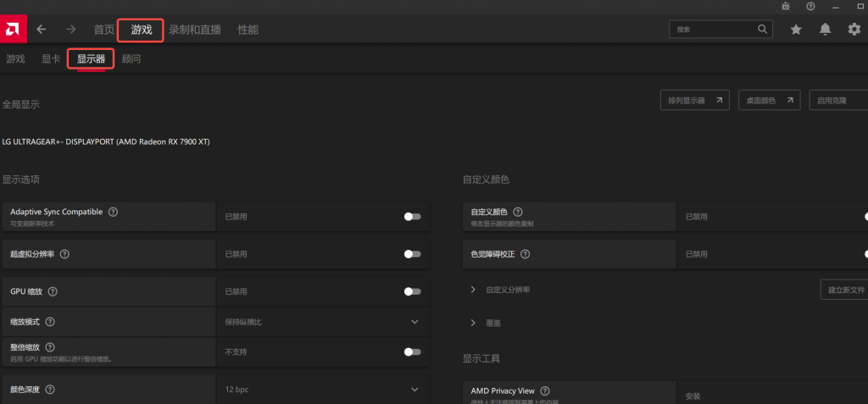Viewport: 868px width, 404px height.
Task: Show help for 自定义颜色
Action: point(518,212)
